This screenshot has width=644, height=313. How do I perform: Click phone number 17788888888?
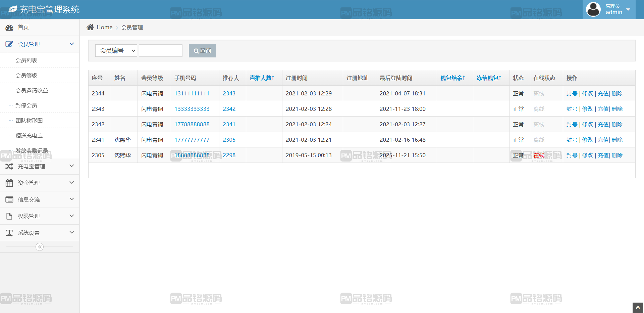pyautogui.click(x=192, y=124)
